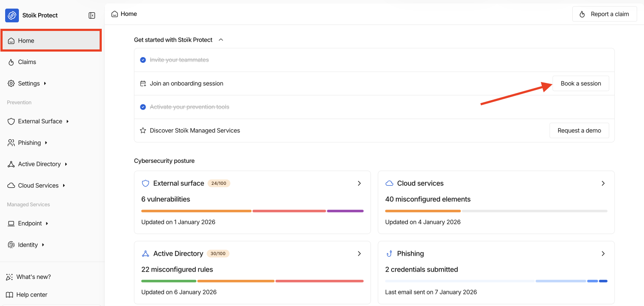Click the star icon beside Discover Managed Services

143,131
